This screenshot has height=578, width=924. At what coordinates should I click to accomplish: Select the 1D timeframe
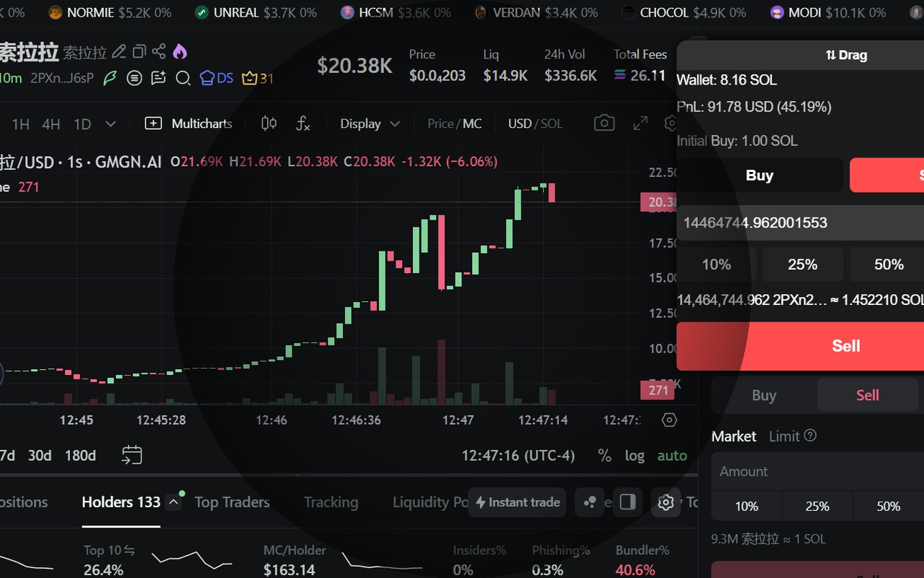click(82, 124)
